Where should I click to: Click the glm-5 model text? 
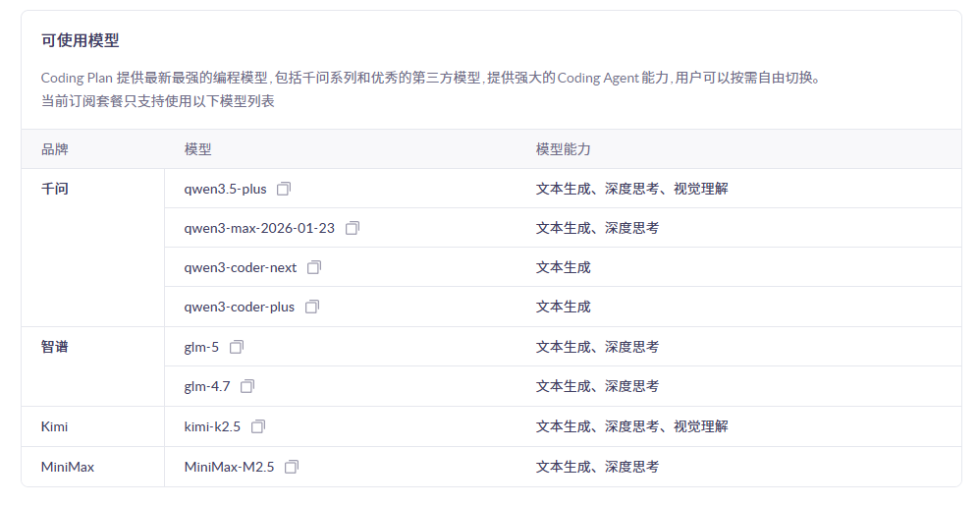[201, 347]
